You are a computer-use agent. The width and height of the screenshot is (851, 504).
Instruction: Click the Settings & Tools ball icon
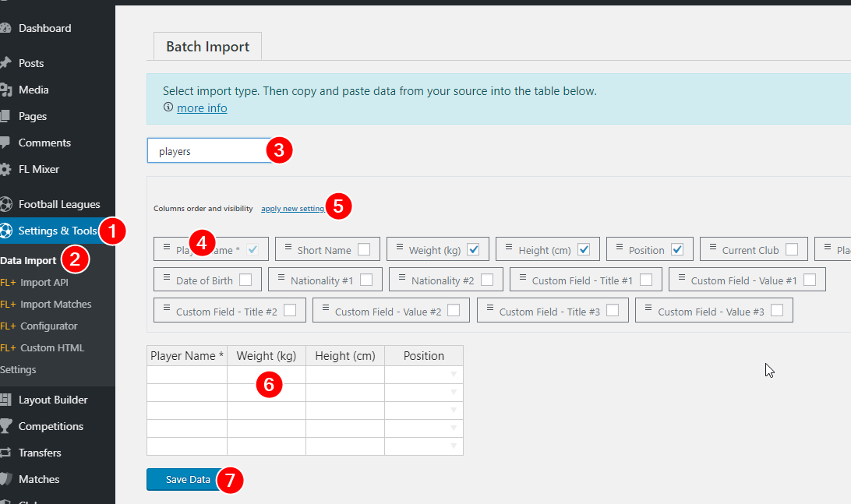(6, 231)
